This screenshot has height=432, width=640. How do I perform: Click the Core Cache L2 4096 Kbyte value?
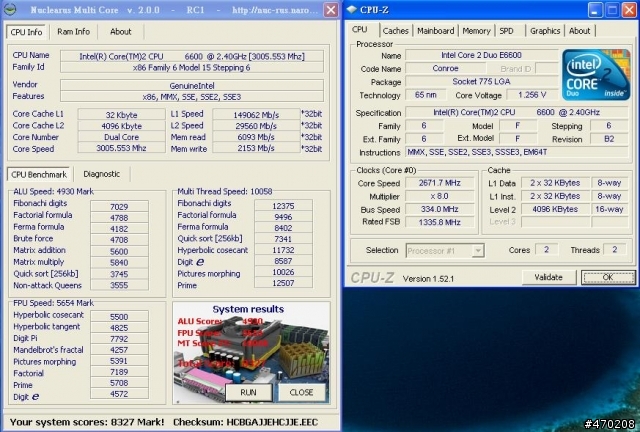point(121,126)
